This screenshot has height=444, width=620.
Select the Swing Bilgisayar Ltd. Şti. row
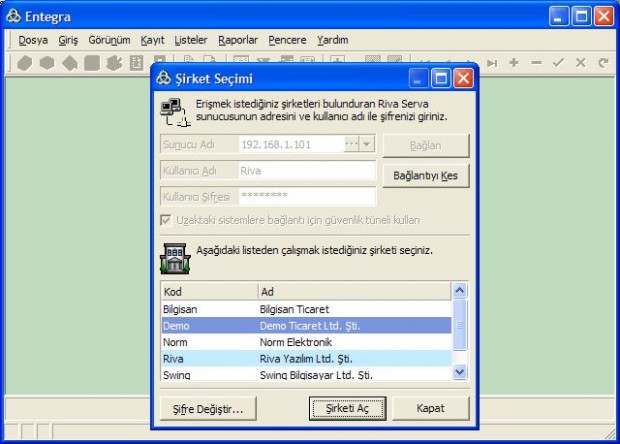[x=306, y=374]
